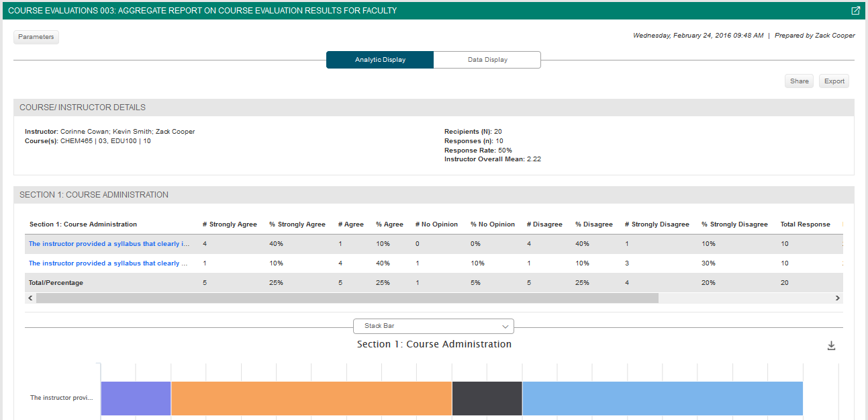Screen dimensions: 868x420
Task: Click the 'Total Response' column header
Action: pyautogui.click(x=805, y=224)
